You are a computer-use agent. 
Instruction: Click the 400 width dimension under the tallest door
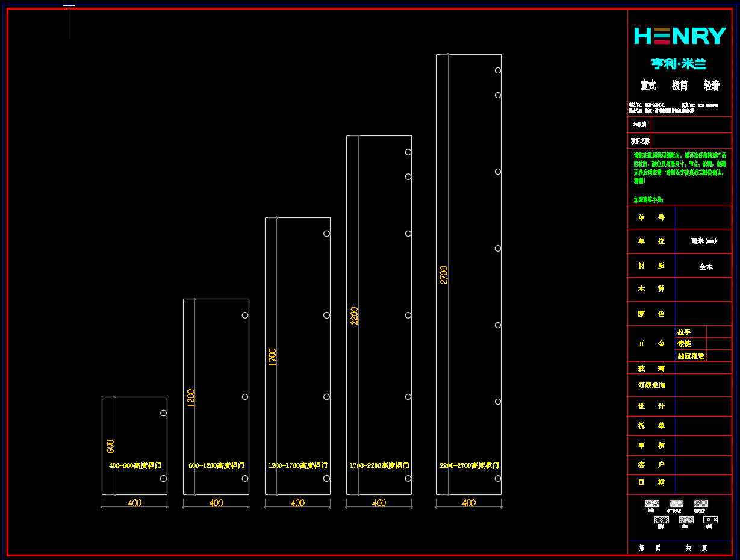pyautogui.click(x=468, y=503)
